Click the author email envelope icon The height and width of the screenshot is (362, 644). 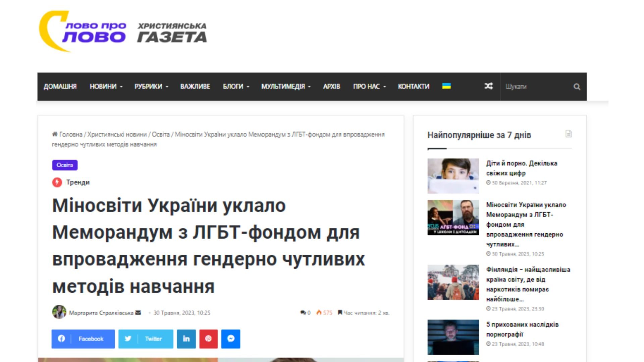point(138,313)
